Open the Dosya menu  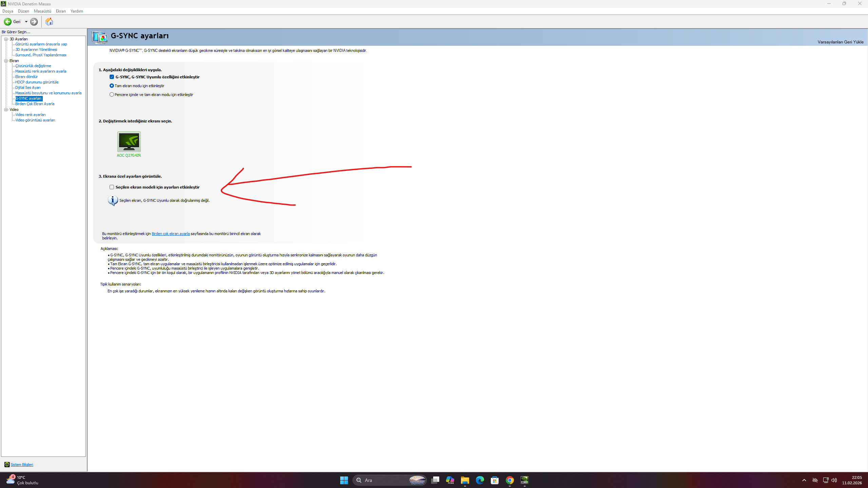coord(8,11)
